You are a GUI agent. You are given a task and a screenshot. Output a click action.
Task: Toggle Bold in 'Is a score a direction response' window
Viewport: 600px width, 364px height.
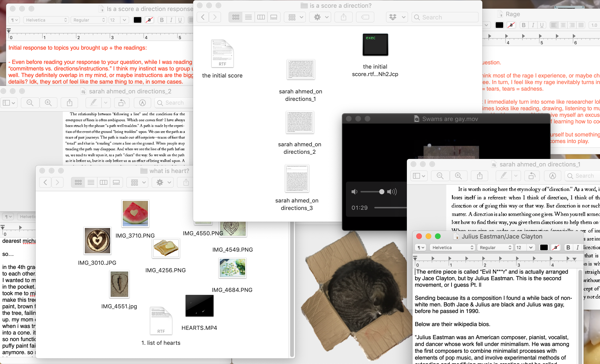(x=162, y=20)
